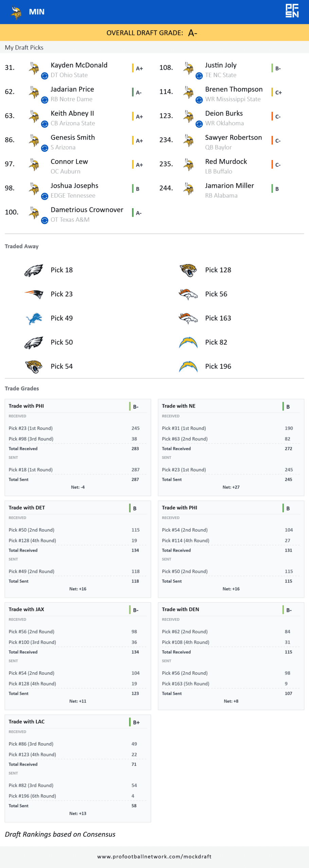Click the B+ grade on LAC trade
Image resolution: width=309 pixels, height=868 pixels.
click(x=136, y=722)
